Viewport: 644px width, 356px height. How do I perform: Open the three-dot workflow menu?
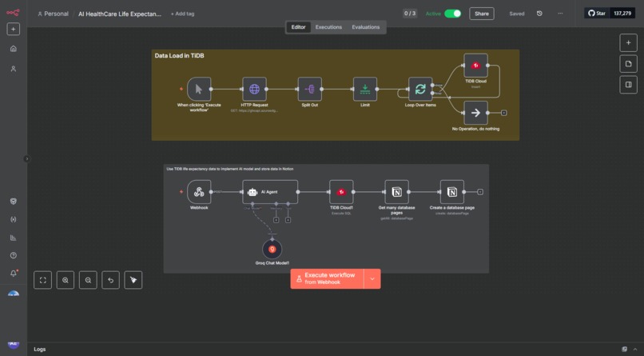(x=560, y=14)
